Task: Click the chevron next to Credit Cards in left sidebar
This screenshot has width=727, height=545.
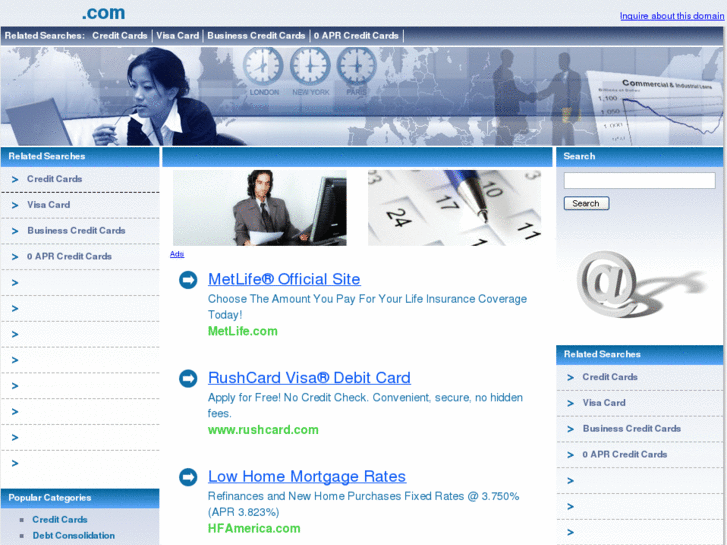Action: pos(15,180)
